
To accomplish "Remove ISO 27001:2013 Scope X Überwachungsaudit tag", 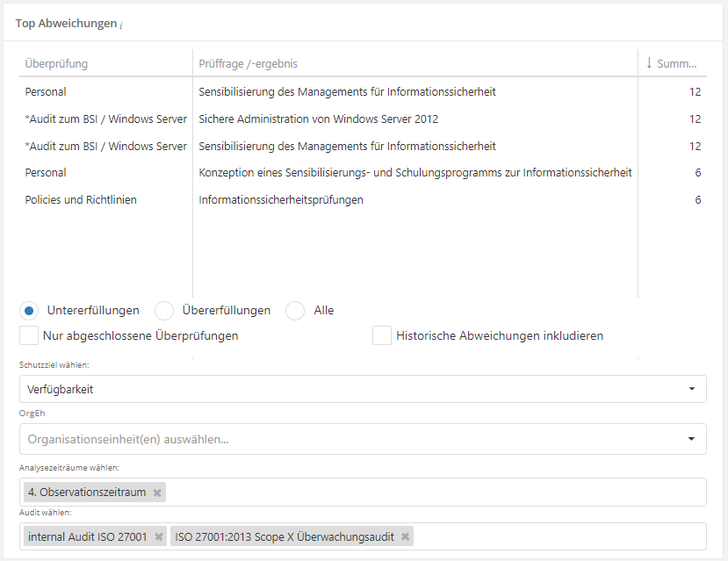I will click(405, 536).
